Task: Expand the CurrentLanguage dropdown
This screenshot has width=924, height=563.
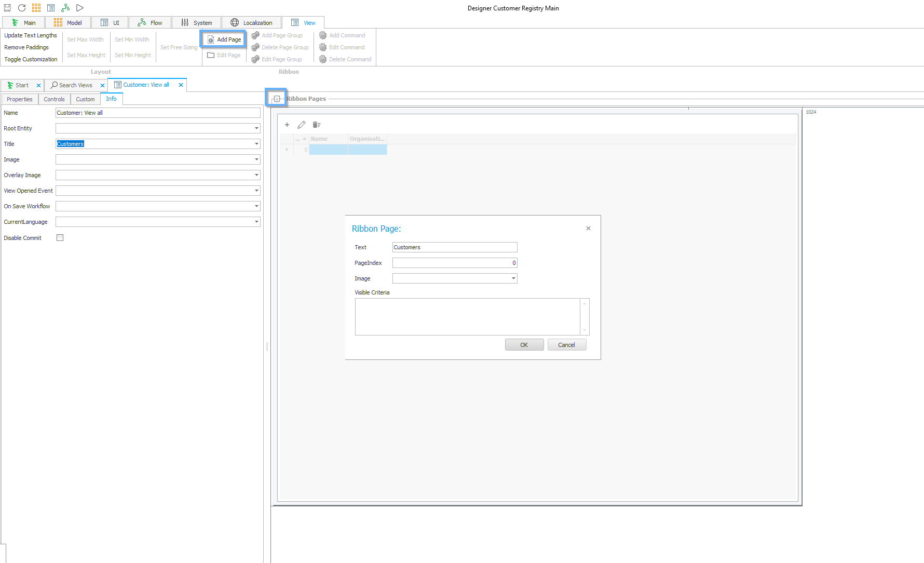Action: click(256, 222)
